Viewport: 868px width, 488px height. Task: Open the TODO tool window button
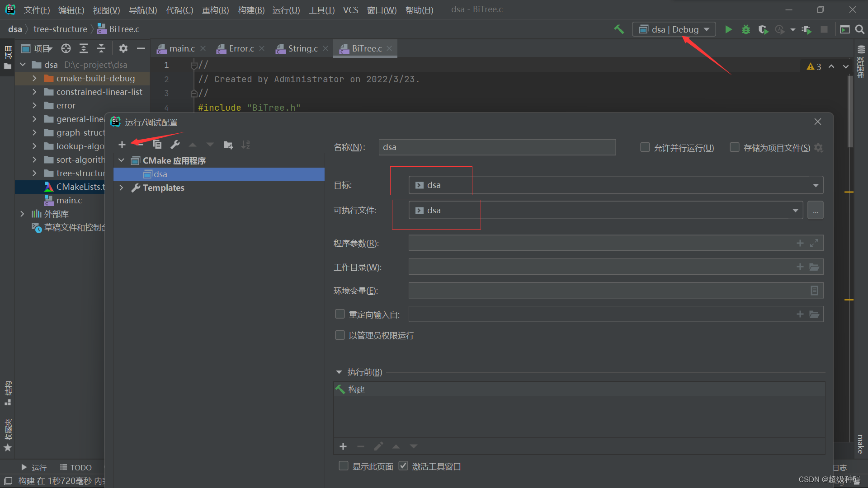pos(76,468)
